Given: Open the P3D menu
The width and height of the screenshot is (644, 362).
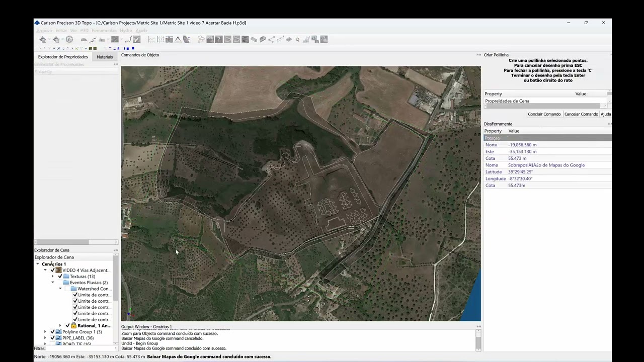Looking at the screenshot, I should point(84,31).
